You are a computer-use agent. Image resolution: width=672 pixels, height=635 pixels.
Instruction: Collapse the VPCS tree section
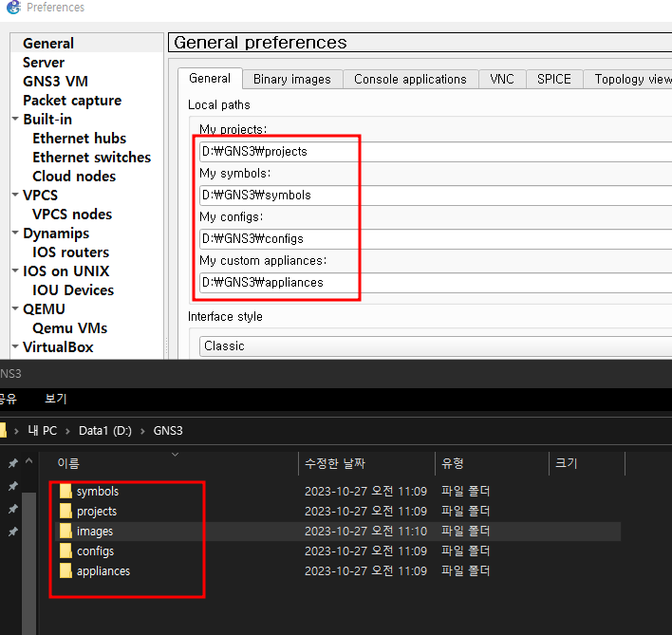point(15,195)
